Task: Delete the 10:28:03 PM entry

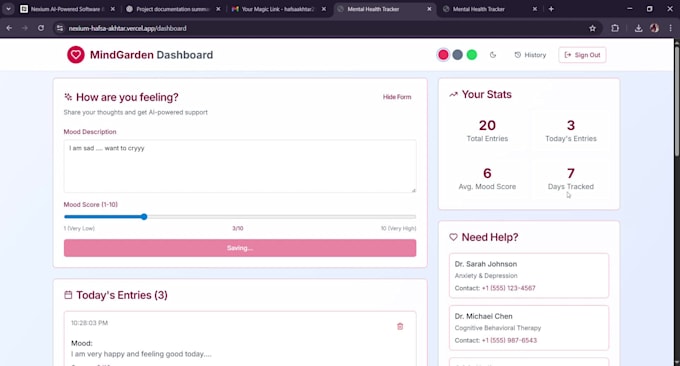Action: [400, 326]
